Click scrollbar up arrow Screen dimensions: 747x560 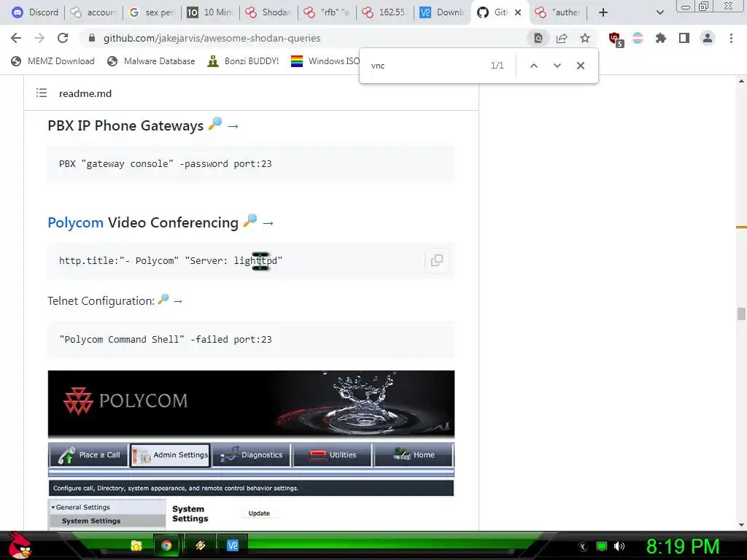pos(741,82)
